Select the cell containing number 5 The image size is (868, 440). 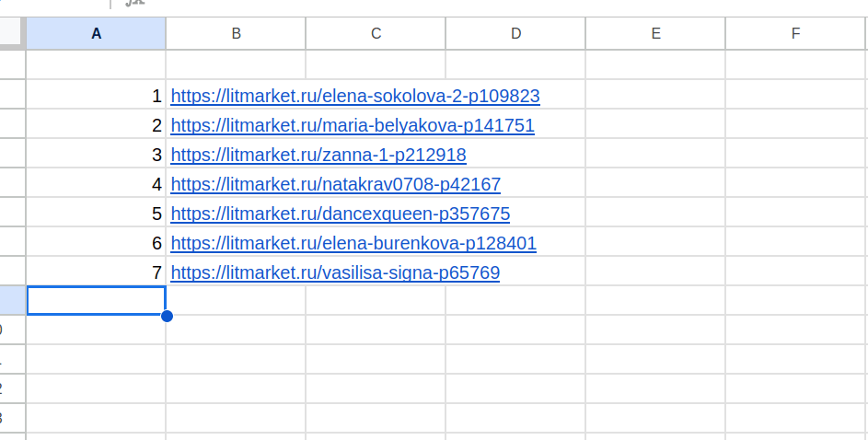[96, 214]
